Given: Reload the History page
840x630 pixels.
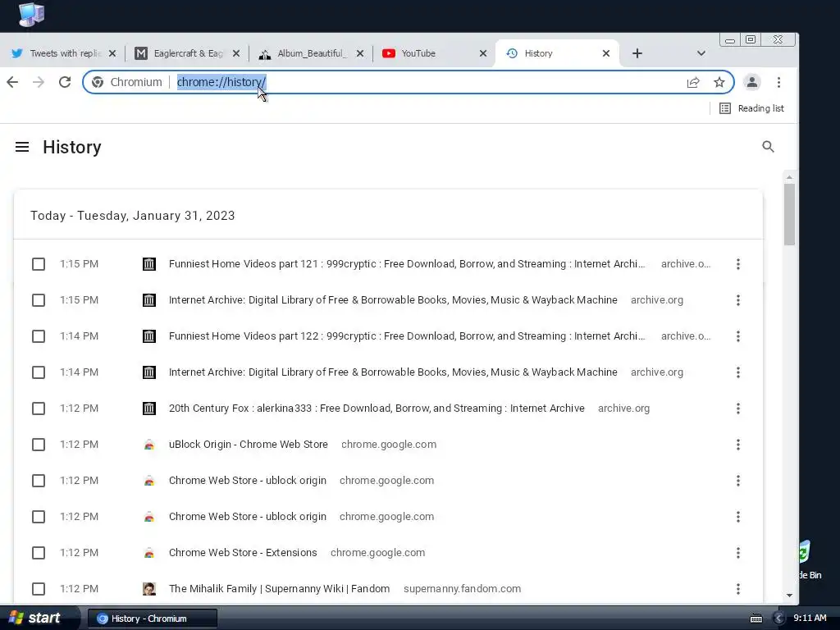Looking at the screenshot, I should pyautogui.click(x=65, y=82).
